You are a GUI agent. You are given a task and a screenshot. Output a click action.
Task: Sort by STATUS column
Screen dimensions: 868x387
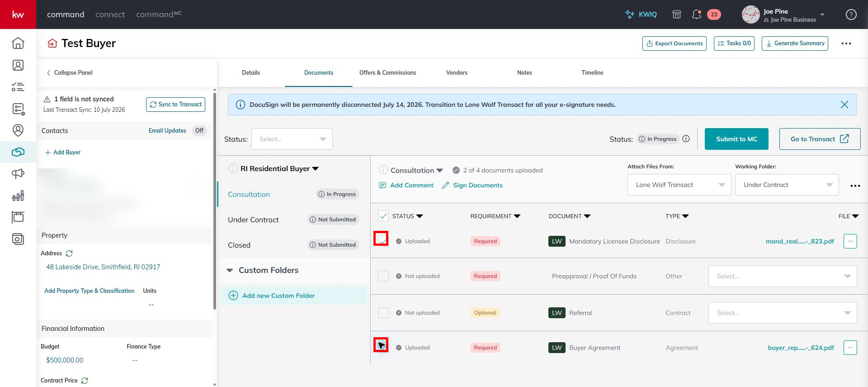[x=408, y=216]
